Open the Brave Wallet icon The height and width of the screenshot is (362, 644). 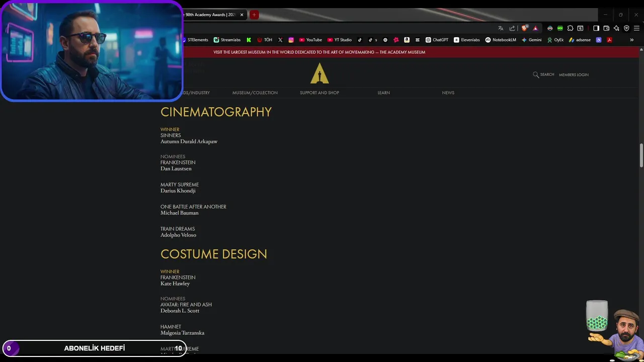606,28
